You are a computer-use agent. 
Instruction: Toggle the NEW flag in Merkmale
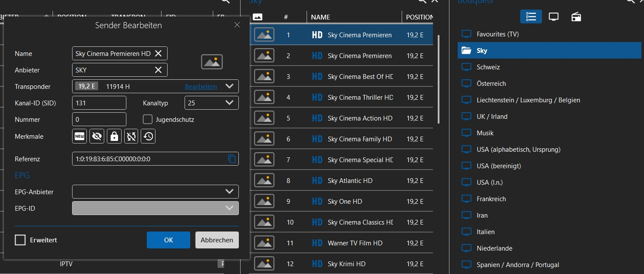pyautogui.click(x=79, y=136)
